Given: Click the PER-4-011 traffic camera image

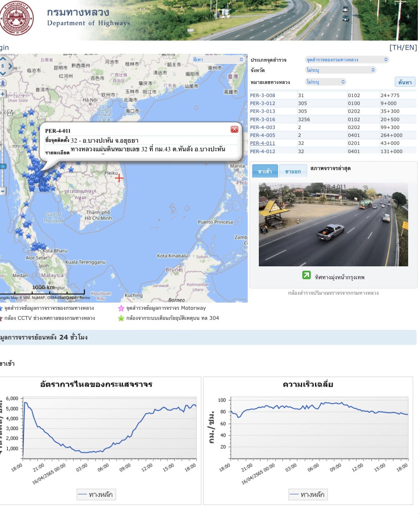Looking at the screenshot, I should point(333,225).
